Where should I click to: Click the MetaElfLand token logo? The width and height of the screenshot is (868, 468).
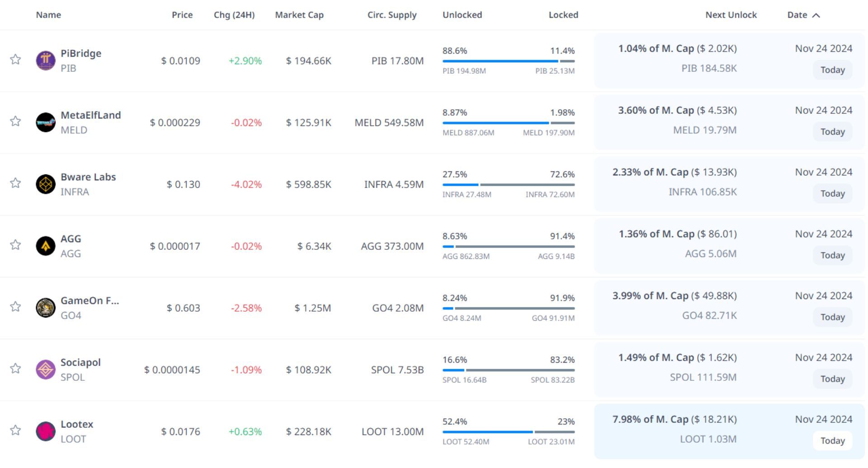(x=46, y=122)
